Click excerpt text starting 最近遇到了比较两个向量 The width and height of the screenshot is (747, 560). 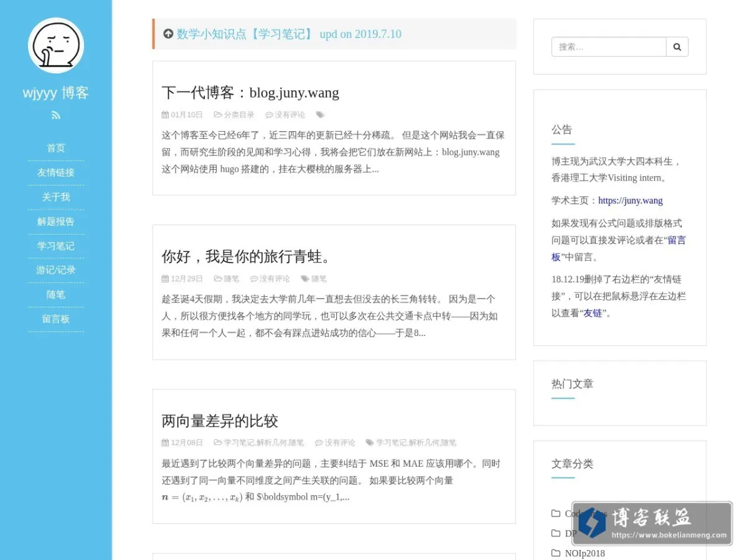[x=331, y=480]
